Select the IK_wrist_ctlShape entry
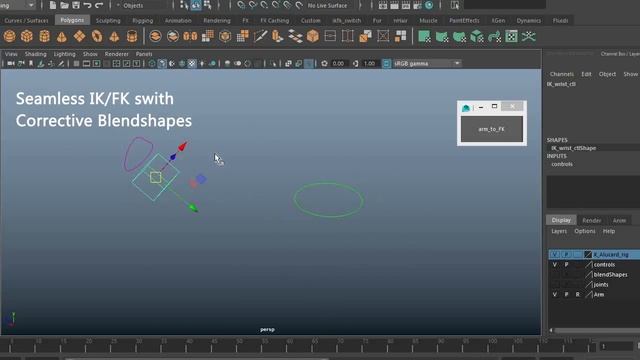Viewport: 640px width, 360px height. pos(573,148)
